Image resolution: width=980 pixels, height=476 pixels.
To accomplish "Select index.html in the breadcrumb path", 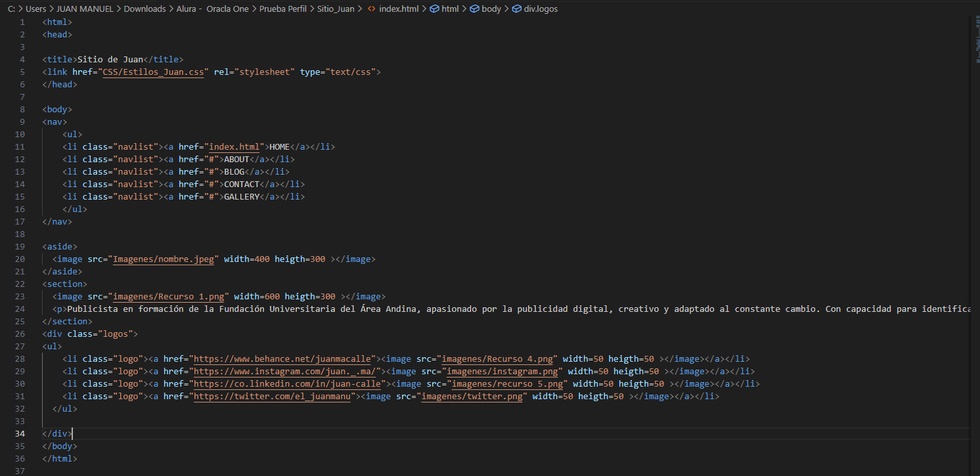I will pyautogui.click(x=399, y=9).
